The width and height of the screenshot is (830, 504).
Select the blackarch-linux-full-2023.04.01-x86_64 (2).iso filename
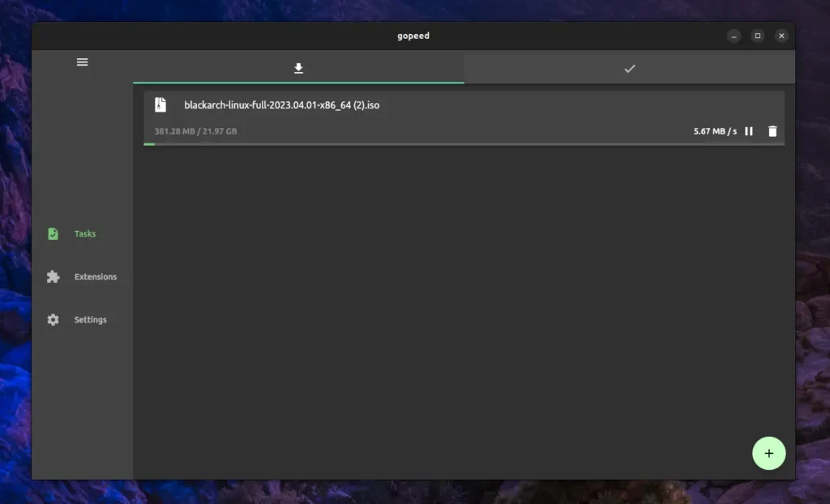pos(281,105)
